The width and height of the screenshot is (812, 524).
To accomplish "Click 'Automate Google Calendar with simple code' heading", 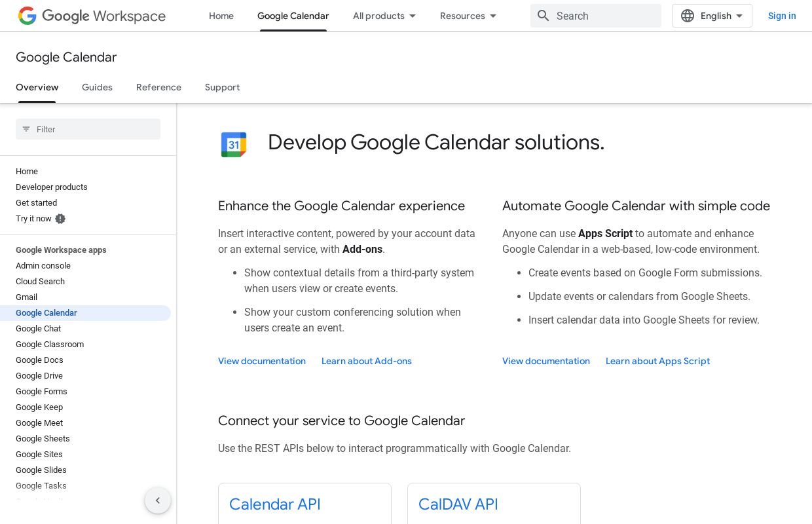I will click(x=636, y=206).
